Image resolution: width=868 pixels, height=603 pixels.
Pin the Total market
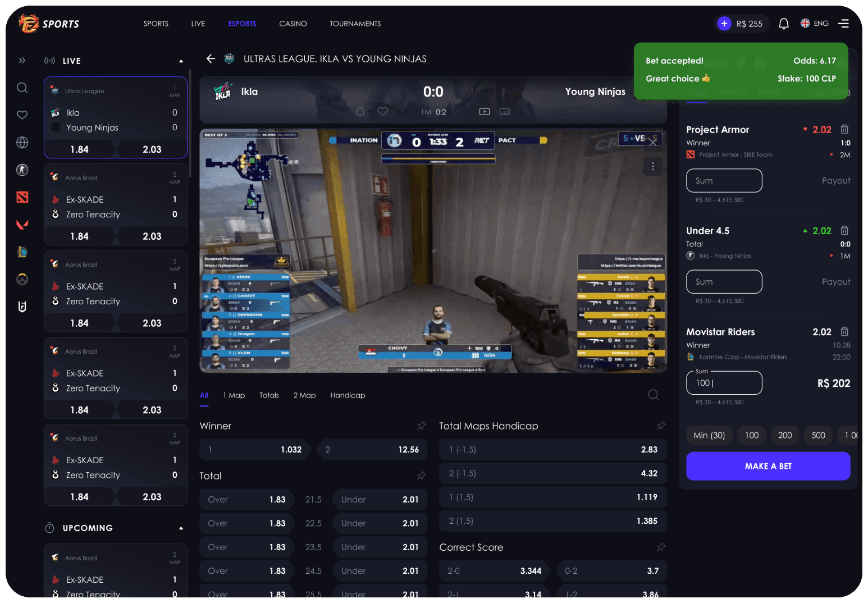tap(421, 476)
